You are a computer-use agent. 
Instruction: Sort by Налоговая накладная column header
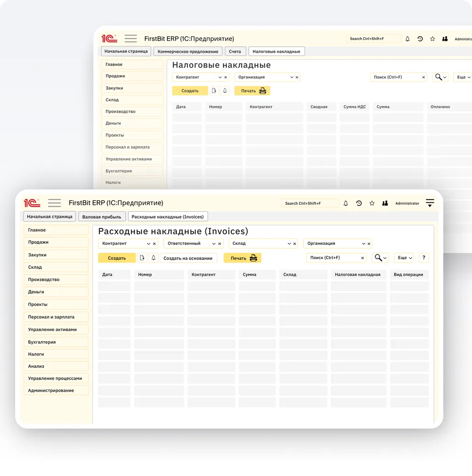[x=357, y=275]
